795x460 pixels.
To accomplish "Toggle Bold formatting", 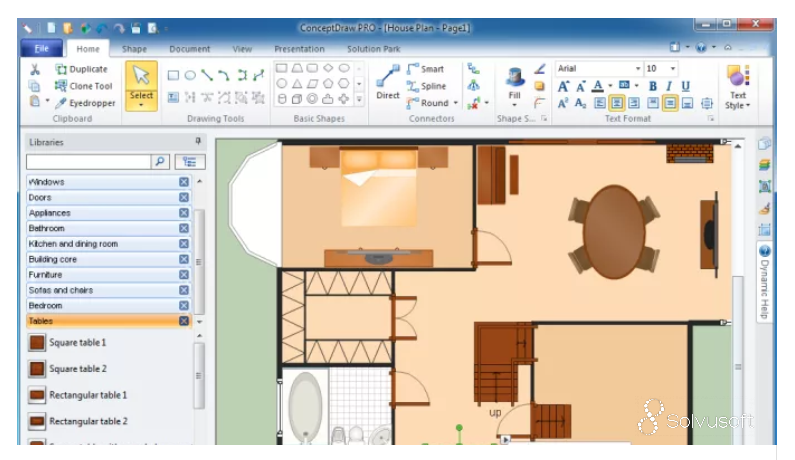I will click(x=653, y=86).
